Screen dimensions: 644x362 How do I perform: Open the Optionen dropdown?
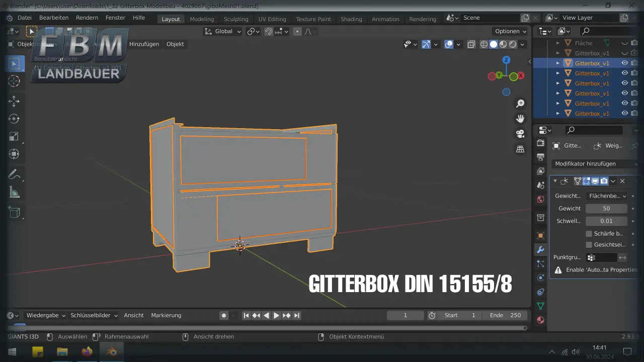click(x=510, y=31)
